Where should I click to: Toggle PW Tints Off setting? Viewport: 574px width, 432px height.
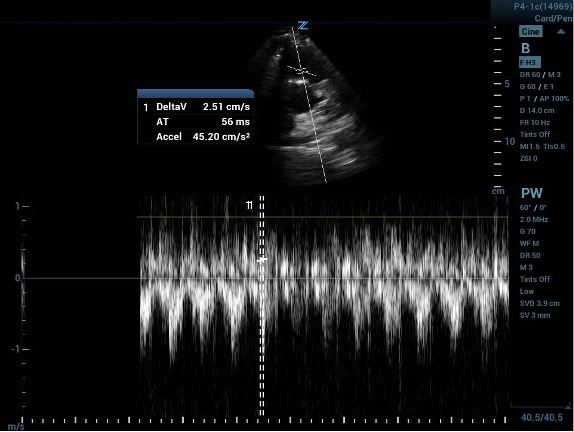click(x=535, y=279)
